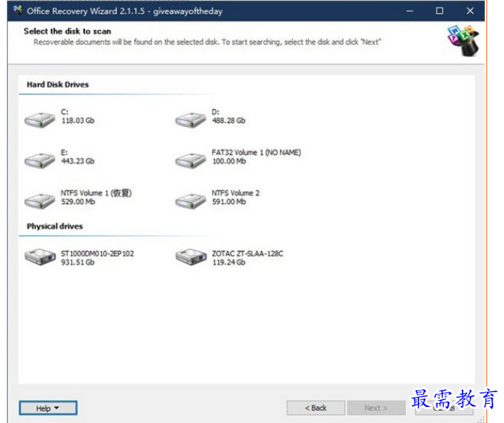Click the 118.03 Gb size text

[x=78, y=121]
